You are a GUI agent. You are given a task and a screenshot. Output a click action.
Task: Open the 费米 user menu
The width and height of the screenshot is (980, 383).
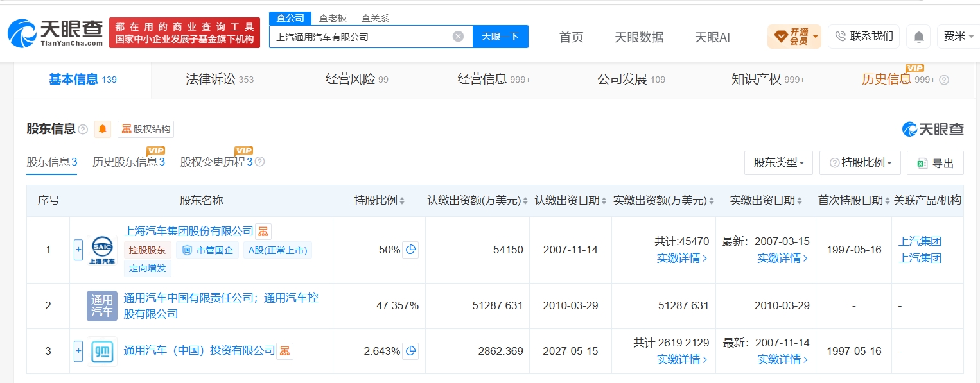[x=958, y=37]
